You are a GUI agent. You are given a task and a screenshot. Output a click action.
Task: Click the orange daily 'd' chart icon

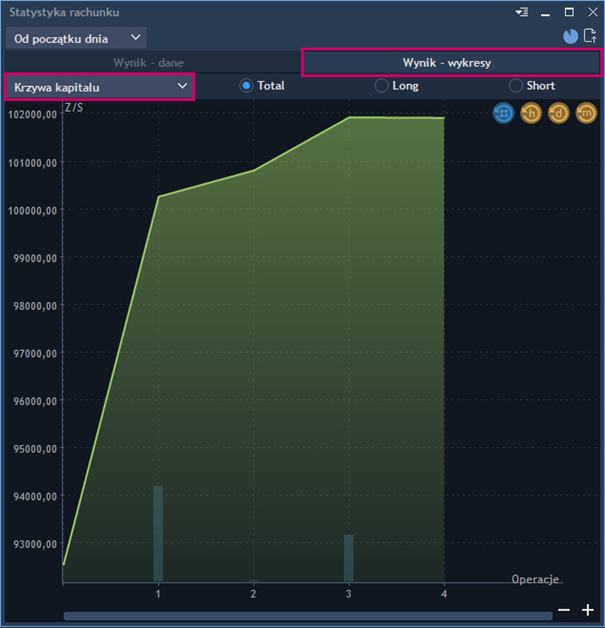click(x=558, y=114)
